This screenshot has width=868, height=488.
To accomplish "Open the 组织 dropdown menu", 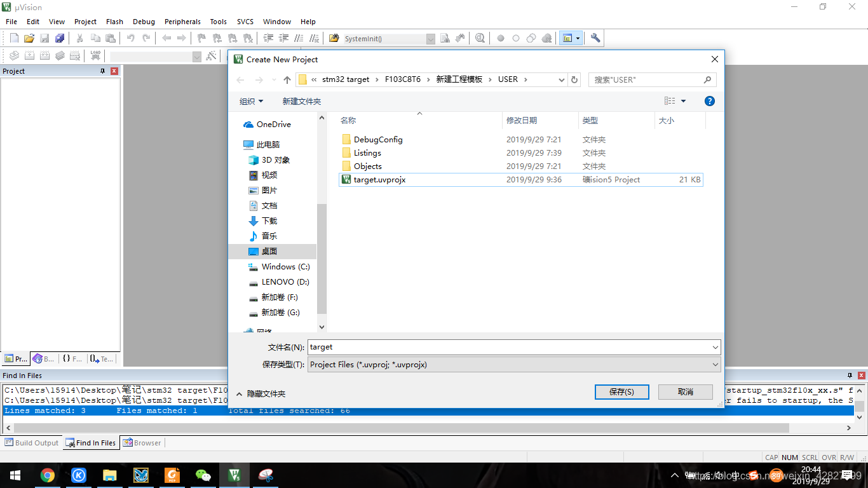I will [x=251, y=102].
